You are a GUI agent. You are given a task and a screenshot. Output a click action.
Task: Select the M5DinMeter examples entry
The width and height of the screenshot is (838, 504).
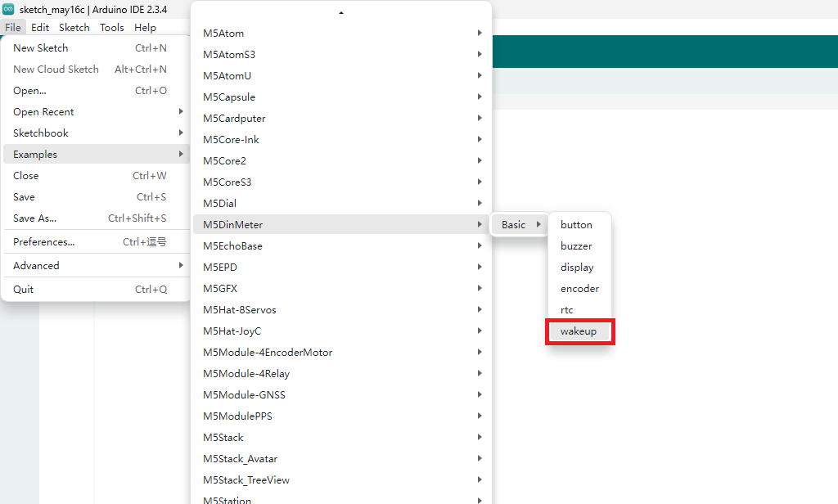341,224
